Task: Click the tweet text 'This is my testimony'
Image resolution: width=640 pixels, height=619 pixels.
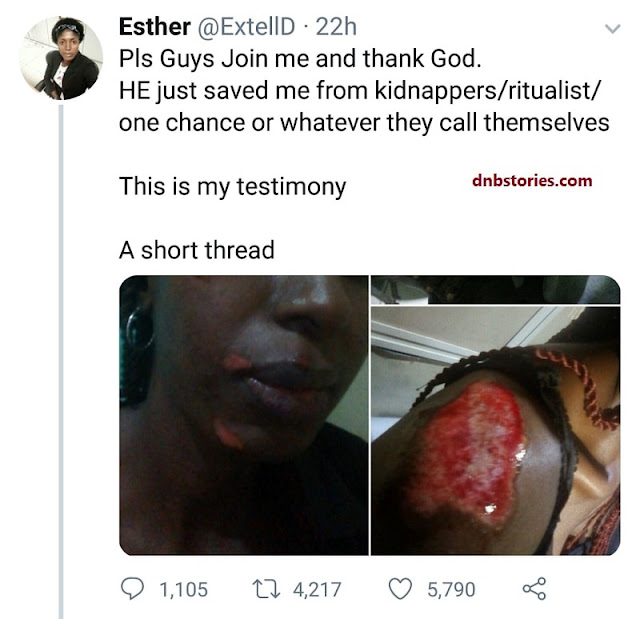Action: 233,186
